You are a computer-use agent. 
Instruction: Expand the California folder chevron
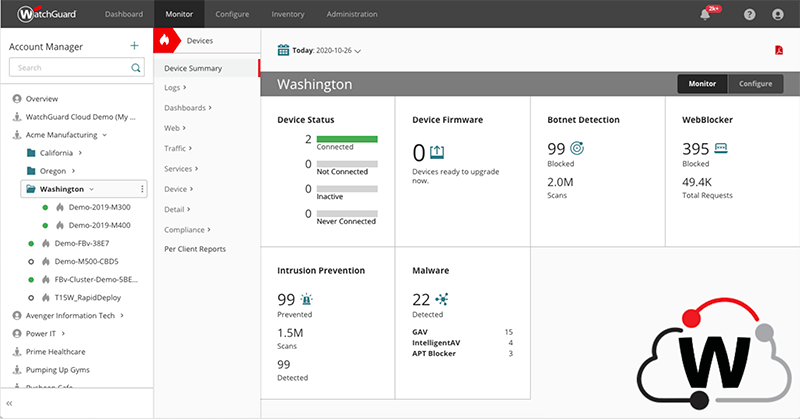pyautogui.click(x=80, y=153)
